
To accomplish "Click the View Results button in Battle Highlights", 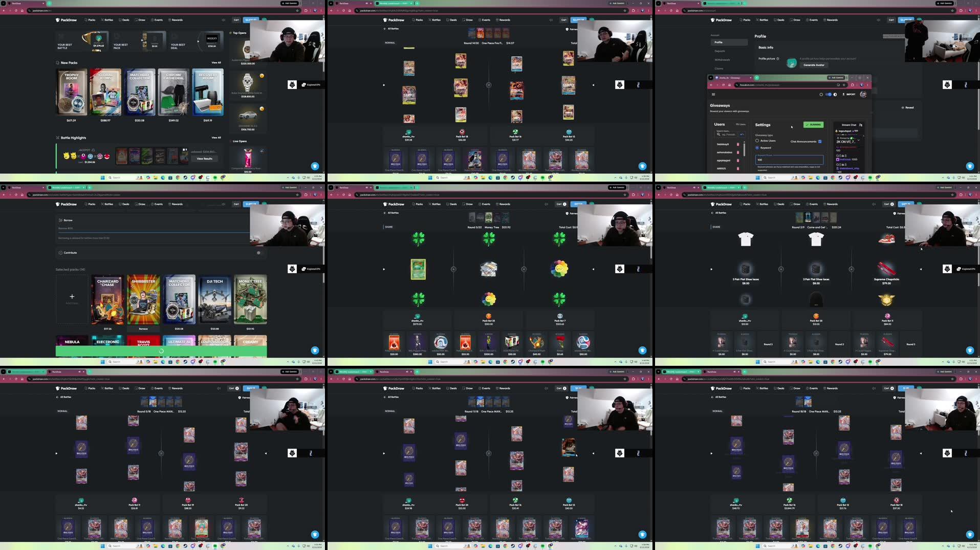I will click(x=205, y=159).
